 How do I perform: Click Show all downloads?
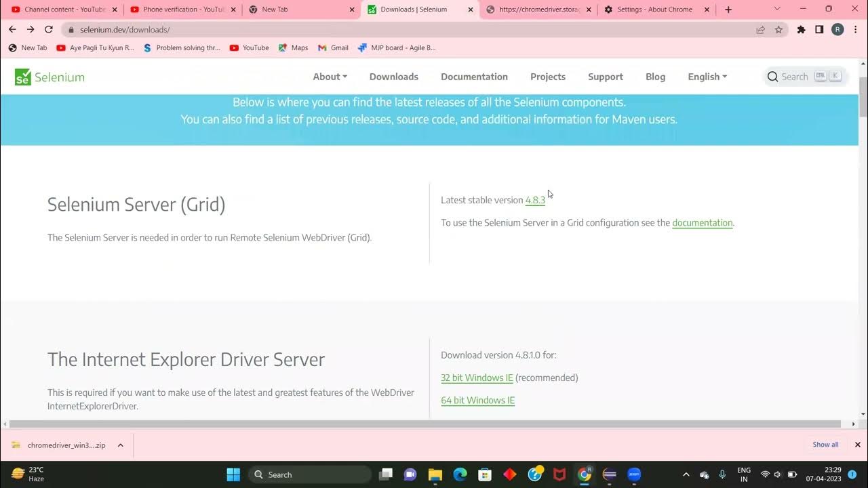pyautogui.click(x=825, y=445)
